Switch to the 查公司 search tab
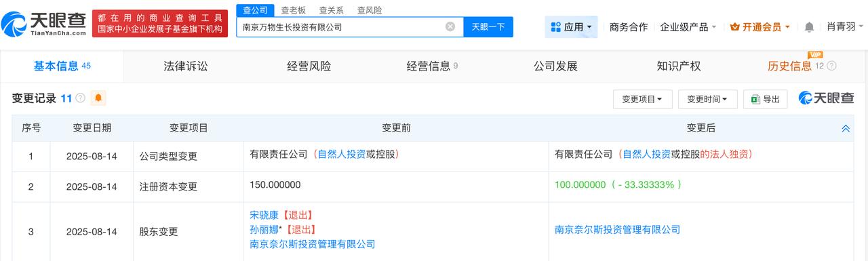868x261 pixels. coord(255,10)
